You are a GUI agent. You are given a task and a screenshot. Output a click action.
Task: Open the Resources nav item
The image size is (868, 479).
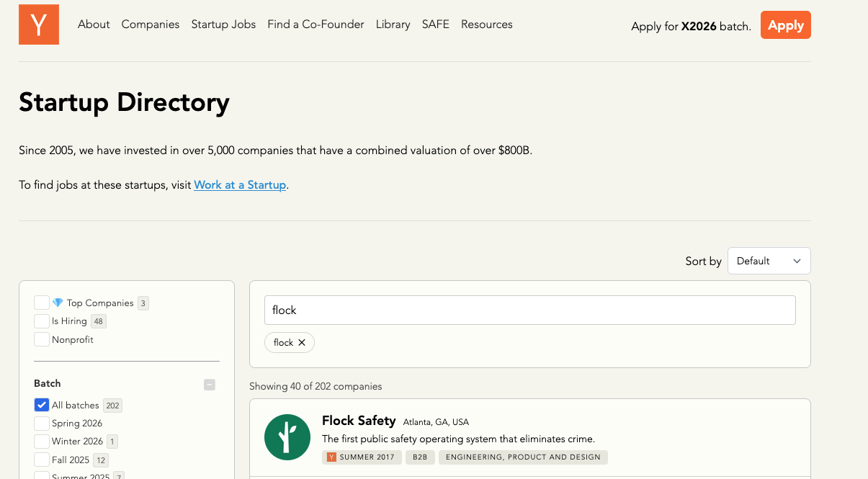[487, 24]
